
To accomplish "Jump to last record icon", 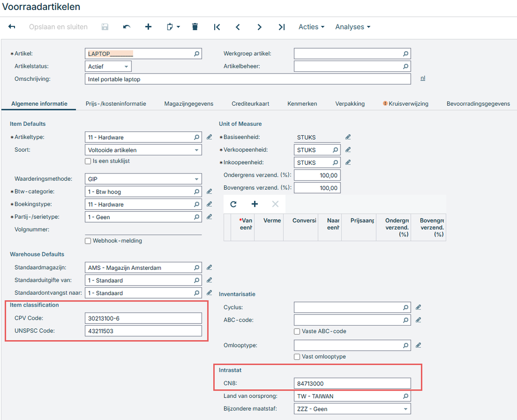I will click(x=282, y=27).
